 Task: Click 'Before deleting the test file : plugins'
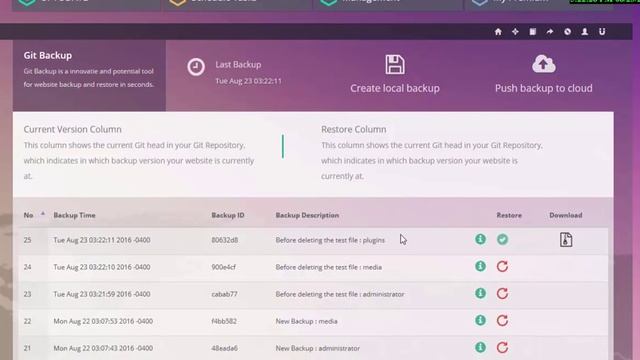click(330, 240)
